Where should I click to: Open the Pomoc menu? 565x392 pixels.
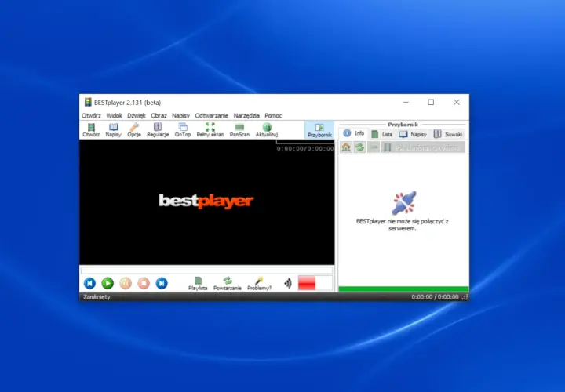(x=273, y=115)
